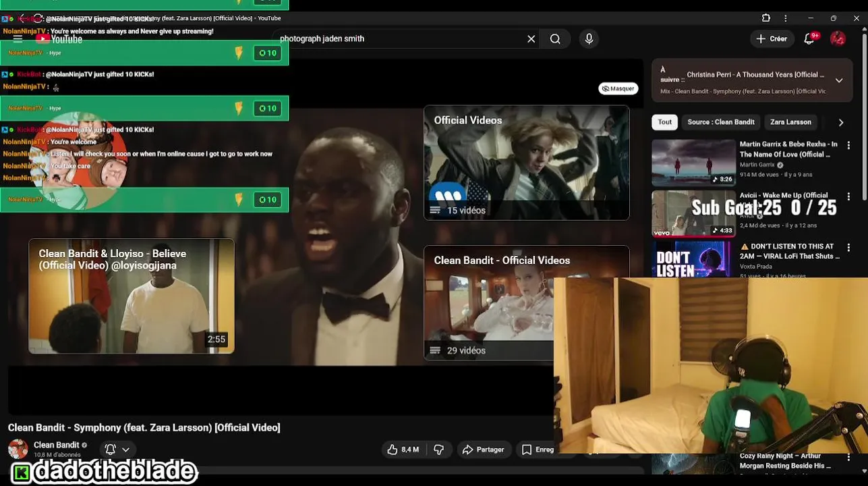The image size is (868, 486).
Task: Open the DON'T LISTEN LoFi thumbnail
Action: tap(693, 259)
